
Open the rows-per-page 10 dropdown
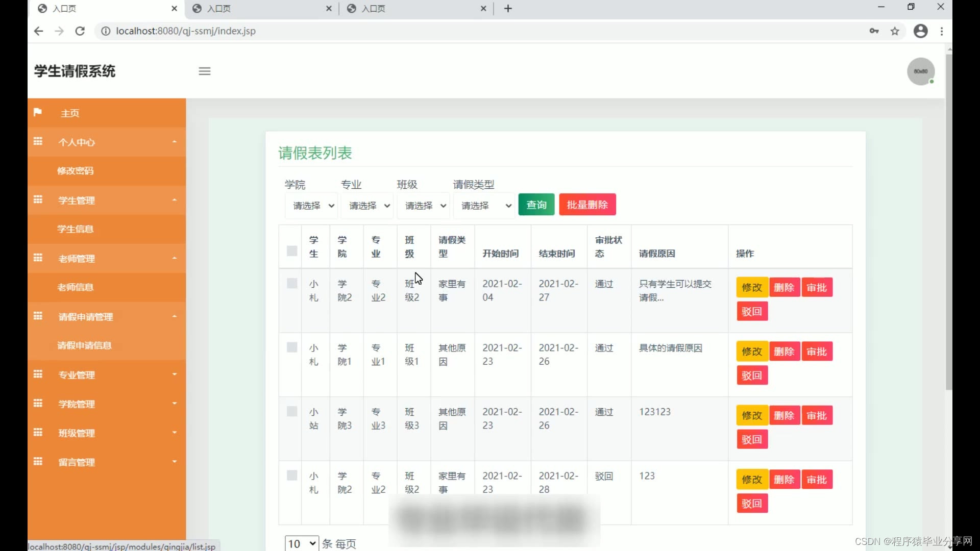(302, 543)
